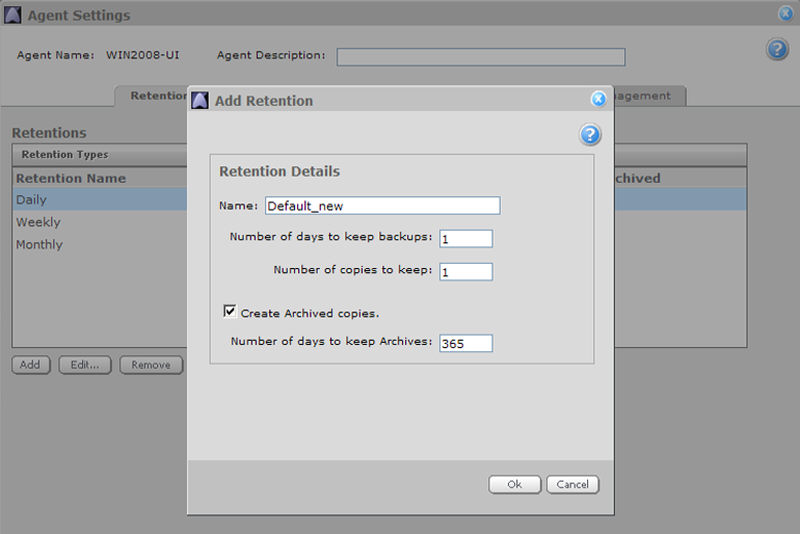The height and width of the screenshot is (534, 800).
Task: Click the number of copies to keep field
Action: (465, 271)
